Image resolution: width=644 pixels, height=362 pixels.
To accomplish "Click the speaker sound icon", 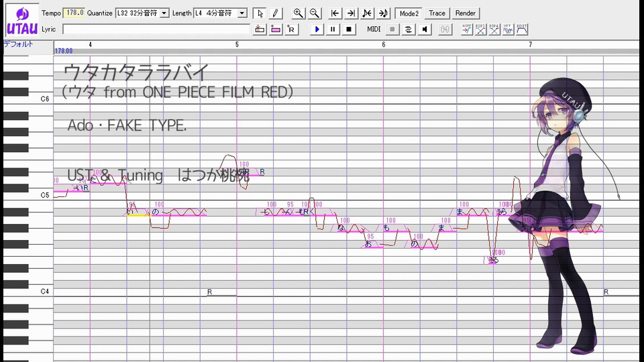I will coord(425,29).
